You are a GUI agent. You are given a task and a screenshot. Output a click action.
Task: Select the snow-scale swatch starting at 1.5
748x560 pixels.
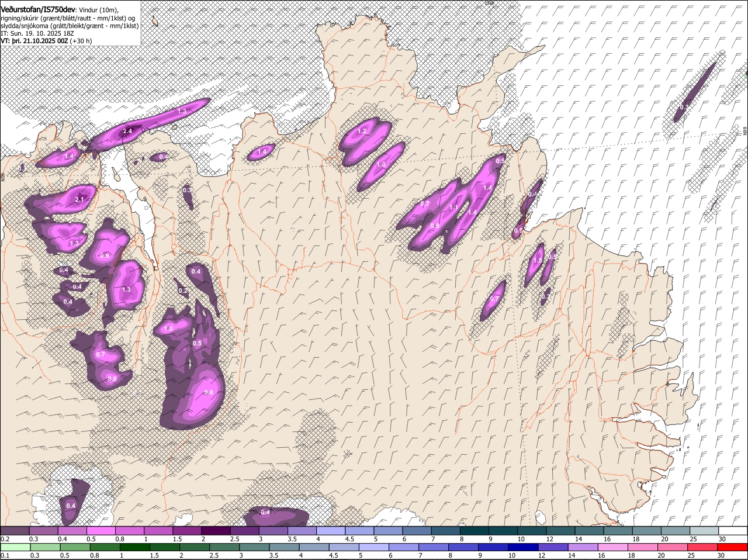point(187,530)
